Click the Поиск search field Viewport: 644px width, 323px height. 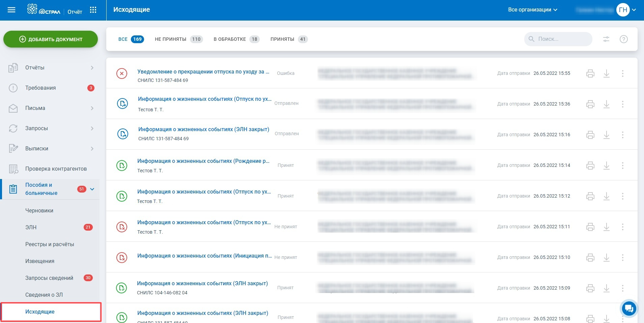click(x=562, y=39)
